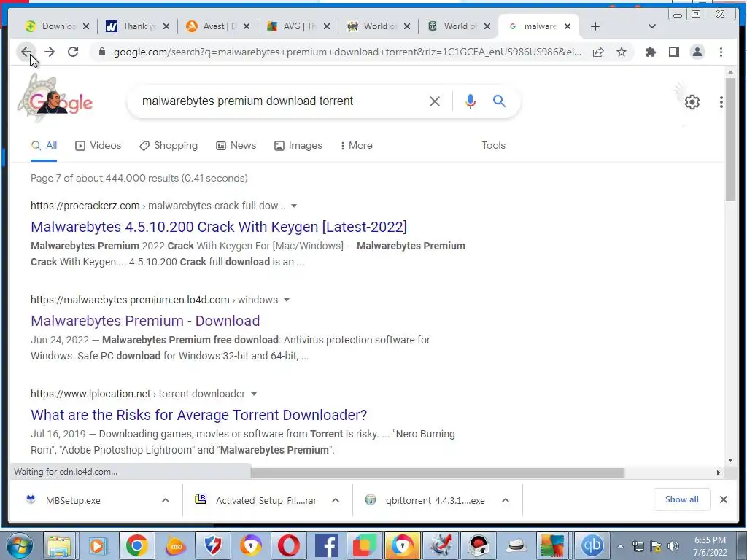Open the Chrome profile avatar menu

click(x=697, y=52)
